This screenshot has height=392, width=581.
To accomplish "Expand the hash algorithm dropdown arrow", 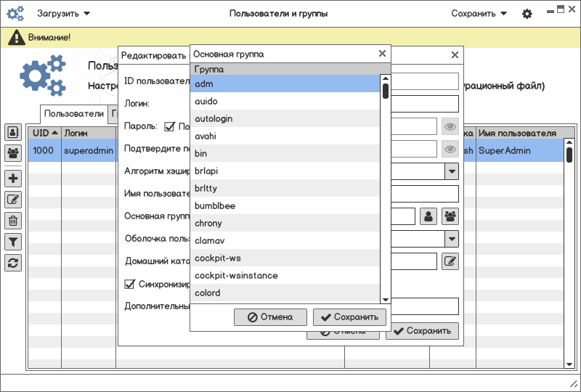I will point(452,171).
